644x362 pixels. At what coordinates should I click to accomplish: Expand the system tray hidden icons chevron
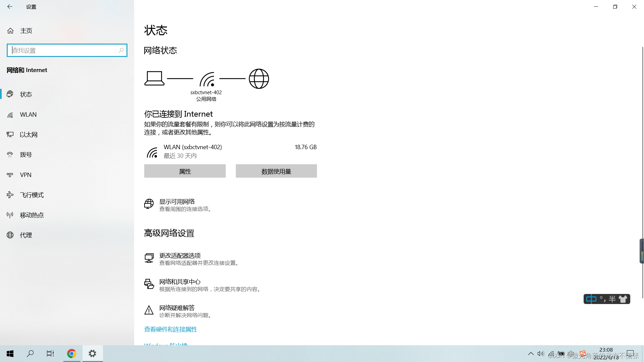point(531,354)
